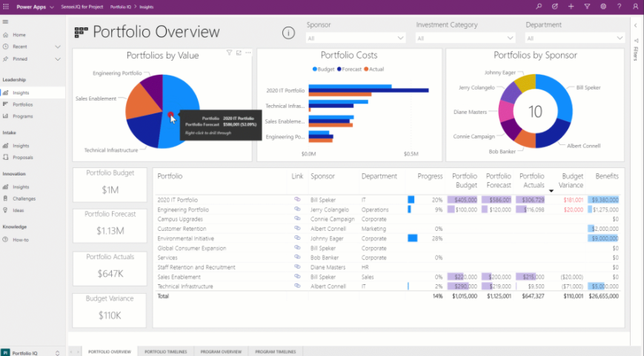Screen dimensions: 644x356
Task: Open link icon for Customer Retention row
Action: pyautogui.click(x=297, y=228)
